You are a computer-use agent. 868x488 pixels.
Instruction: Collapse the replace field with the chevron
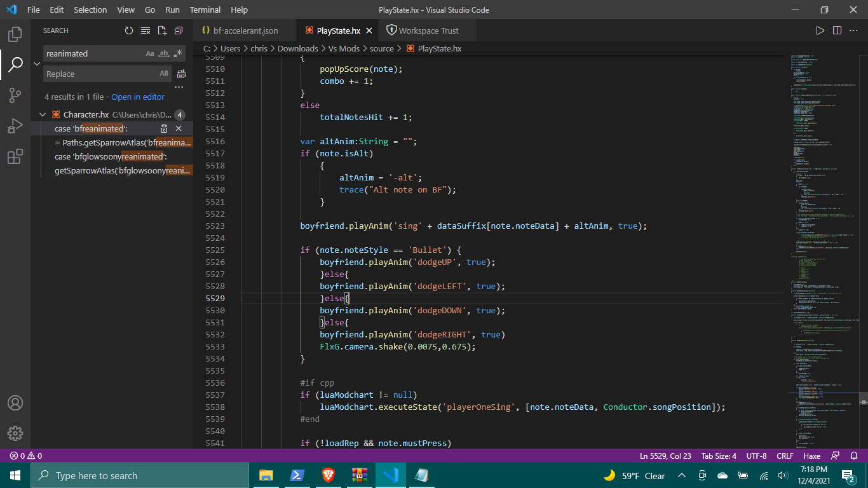36,64
